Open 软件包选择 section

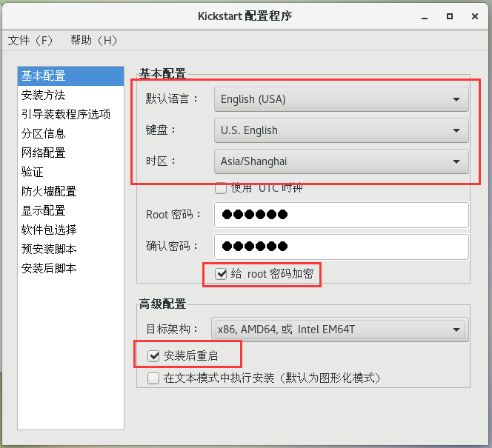[70, 230]
